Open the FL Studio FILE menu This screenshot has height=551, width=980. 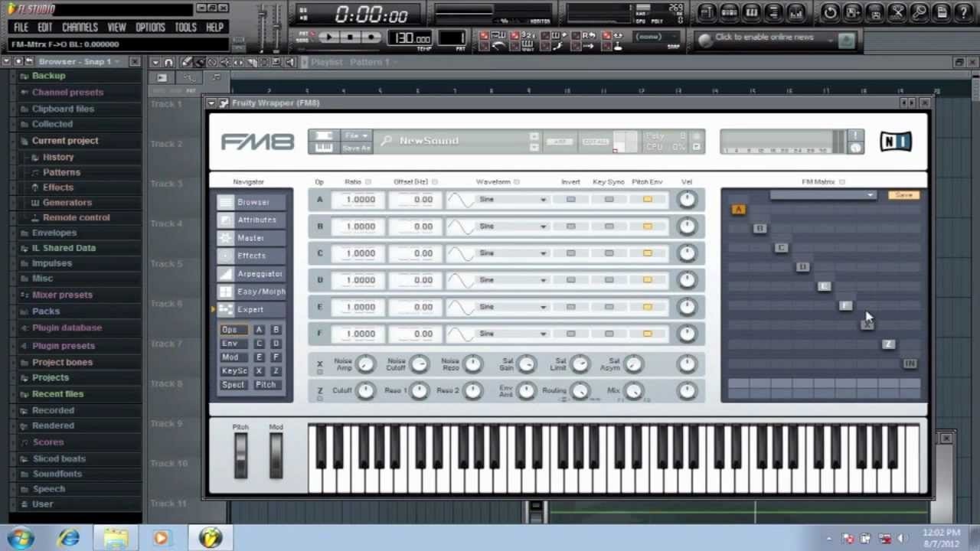[x=21, y=28]
